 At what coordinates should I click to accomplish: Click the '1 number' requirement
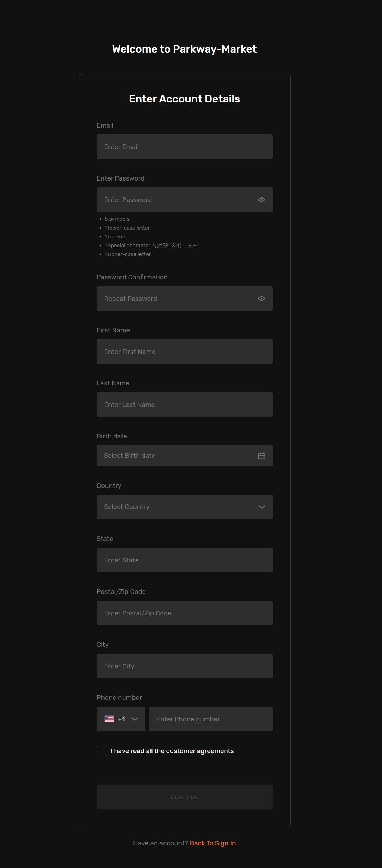tap(116, 237)
